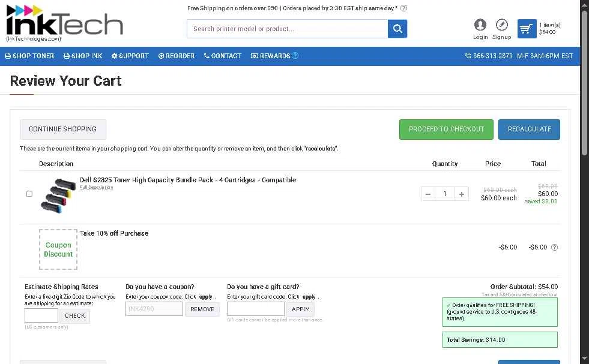Viewport: 589px width, 364px height.
Task: Click the Dell S2825 toner product title
Action: pos(188,180)
